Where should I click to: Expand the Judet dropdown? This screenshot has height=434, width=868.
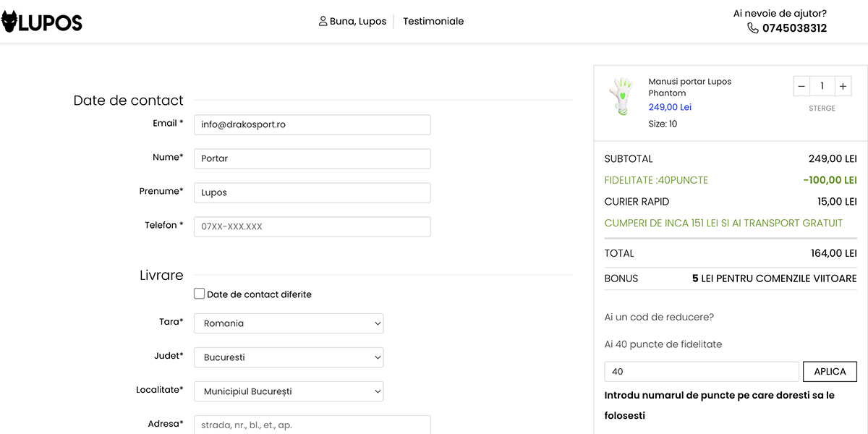tap(289, 357)
